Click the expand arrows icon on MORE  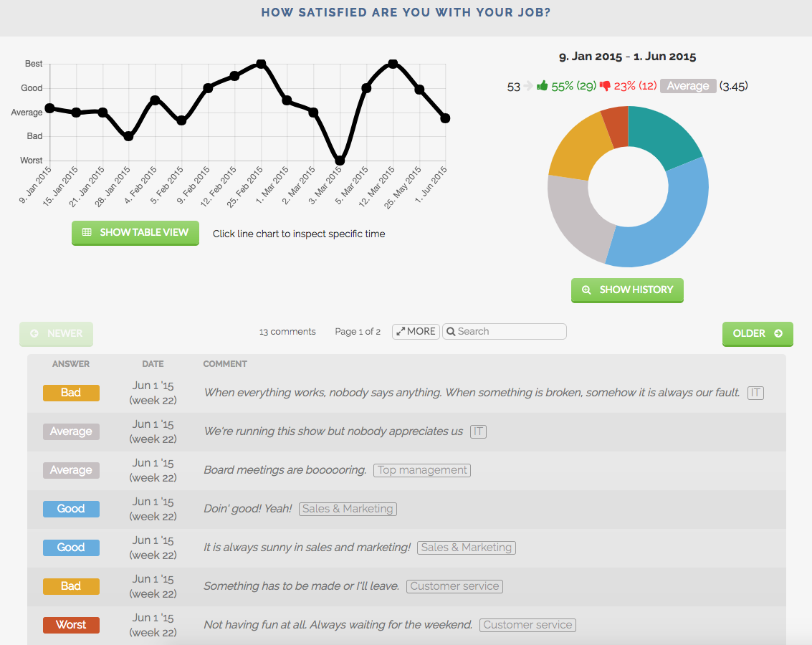(x=401, y=331)
